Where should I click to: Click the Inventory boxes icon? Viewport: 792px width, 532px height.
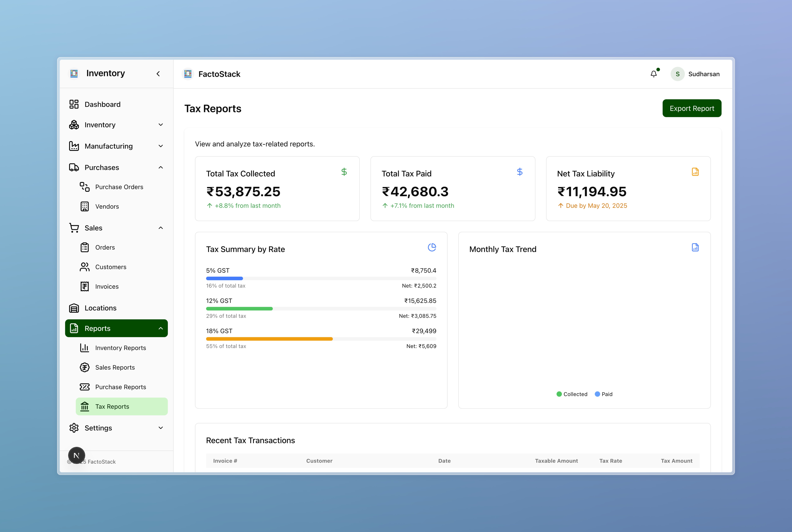(x=74, y=125)
